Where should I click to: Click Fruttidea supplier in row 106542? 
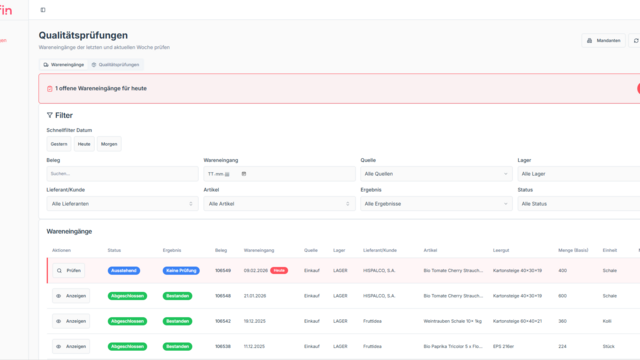click(x=372, y=321)
